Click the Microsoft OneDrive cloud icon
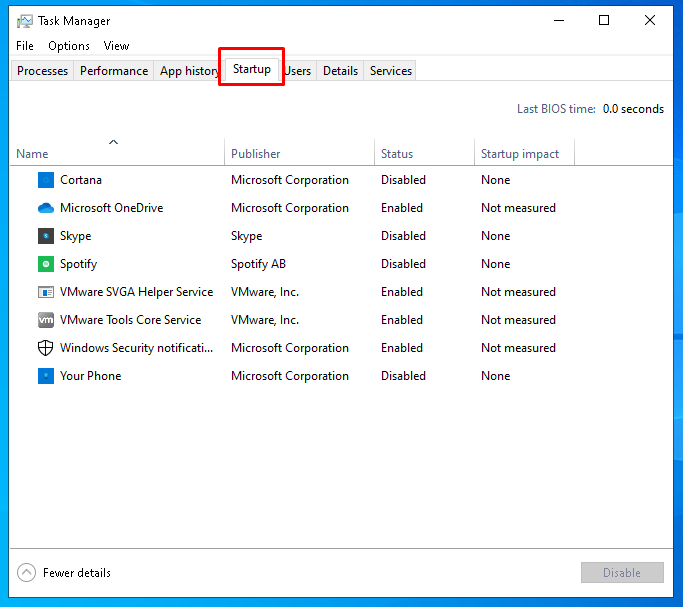This screenshot has height=607, width=683. (x=46, y=208)
